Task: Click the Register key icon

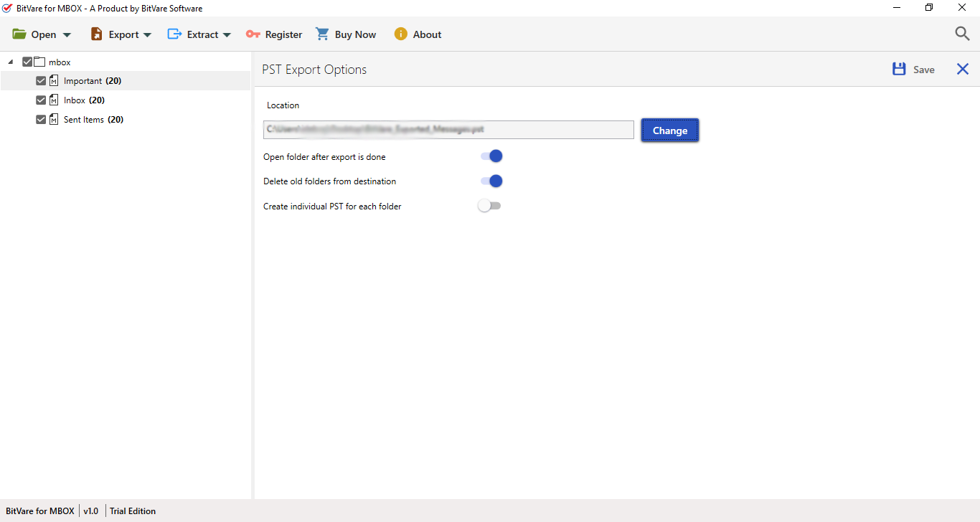Action: coord(253,34)
